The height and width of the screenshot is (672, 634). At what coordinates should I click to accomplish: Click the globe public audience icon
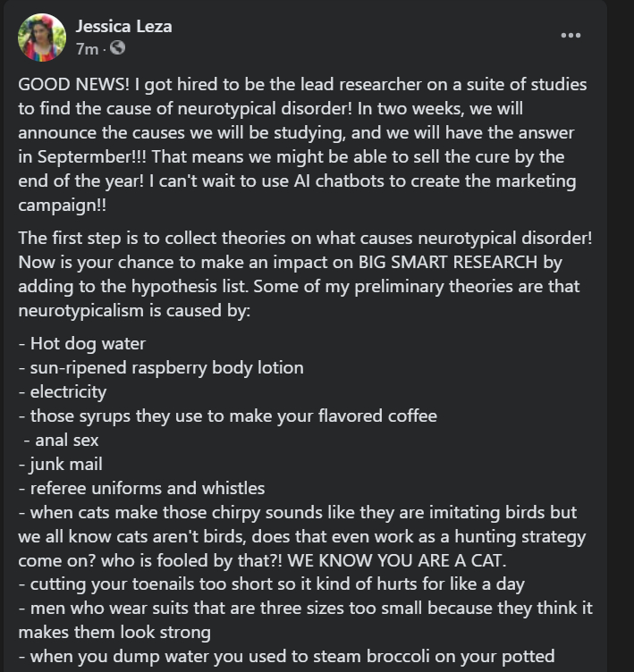117,48
